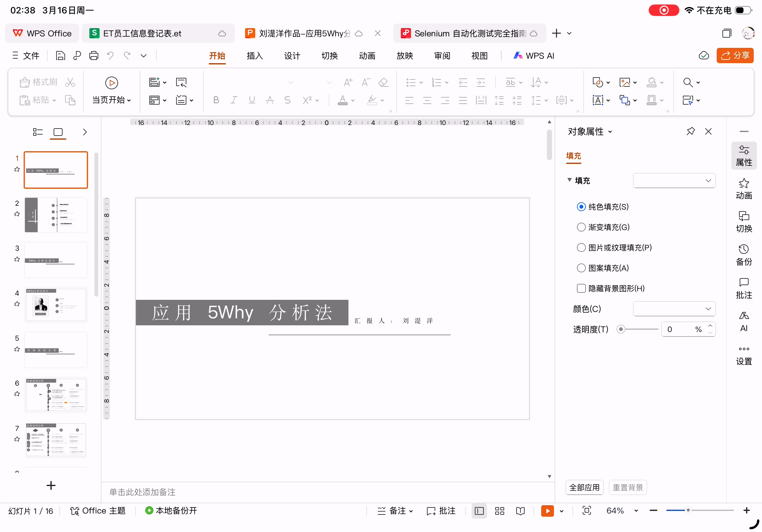
Task: Start slideshow from current page icon
Action: tap(111, 83)
